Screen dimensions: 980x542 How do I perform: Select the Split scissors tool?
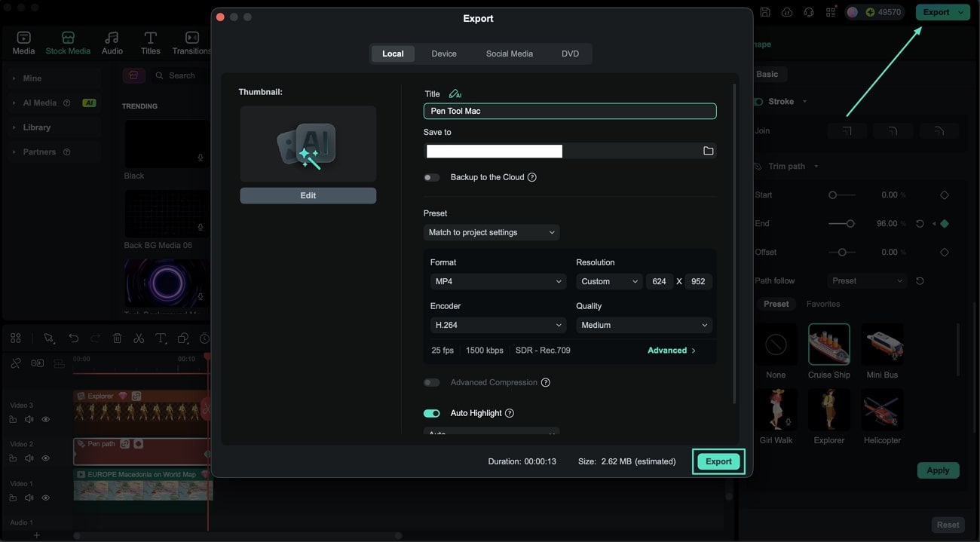(x=139, y=338)
